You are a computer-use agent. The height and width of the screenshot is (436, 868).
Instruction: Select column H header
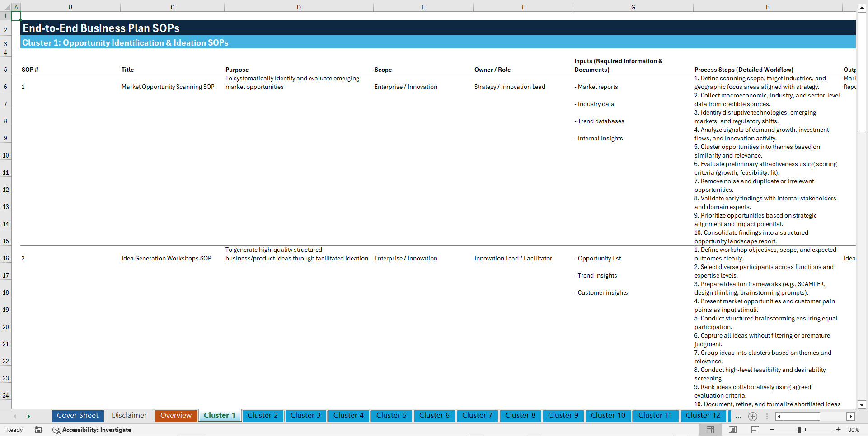(768, 7)
